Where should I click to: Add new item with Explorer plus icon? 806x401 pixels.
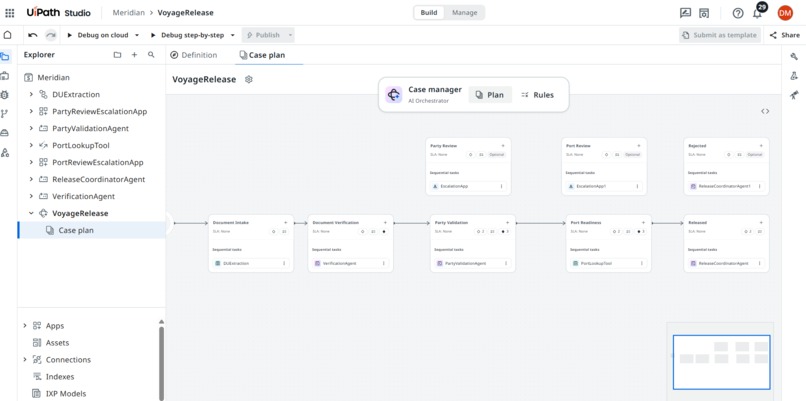click(x=134, y=54)
